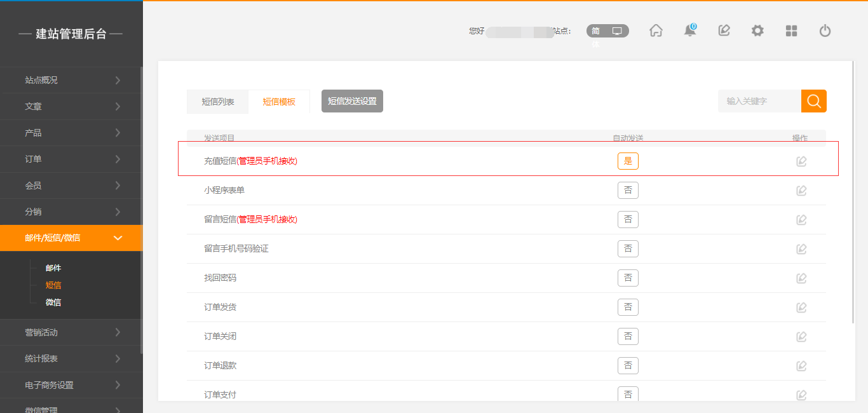Click the settings gear icon
Image resolution: width=868 pixels, height=413 pixels.
(757, 30)
